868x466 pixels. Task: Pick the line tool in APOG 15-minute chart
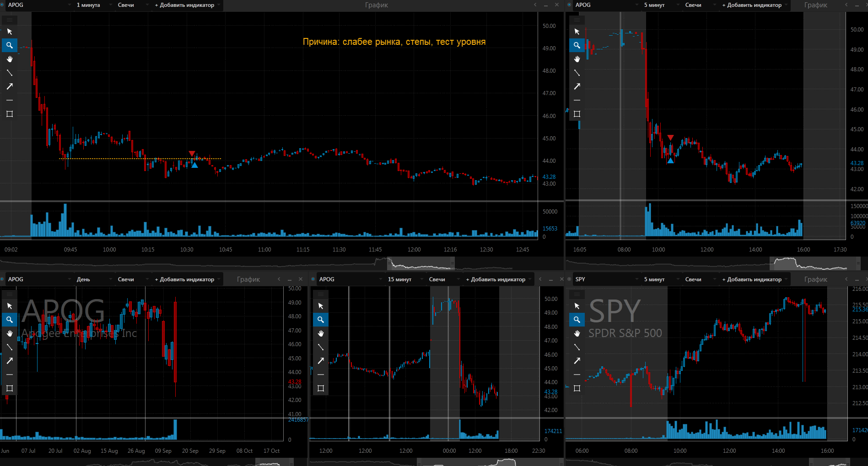320,347
